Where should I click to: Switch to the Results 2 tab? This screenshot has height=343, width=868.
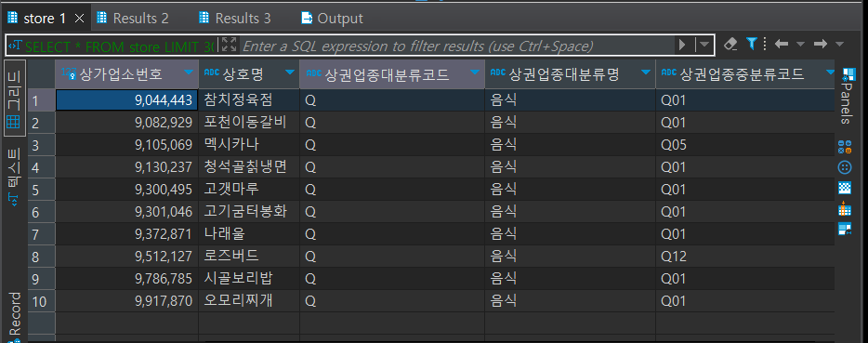coord(132,19)
